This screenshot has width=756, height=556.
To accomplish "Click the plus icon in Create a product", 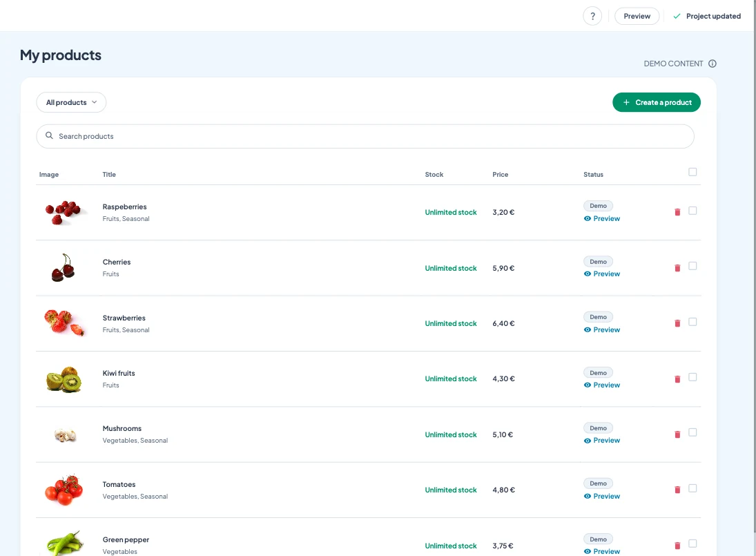I will tap(626, 102).
